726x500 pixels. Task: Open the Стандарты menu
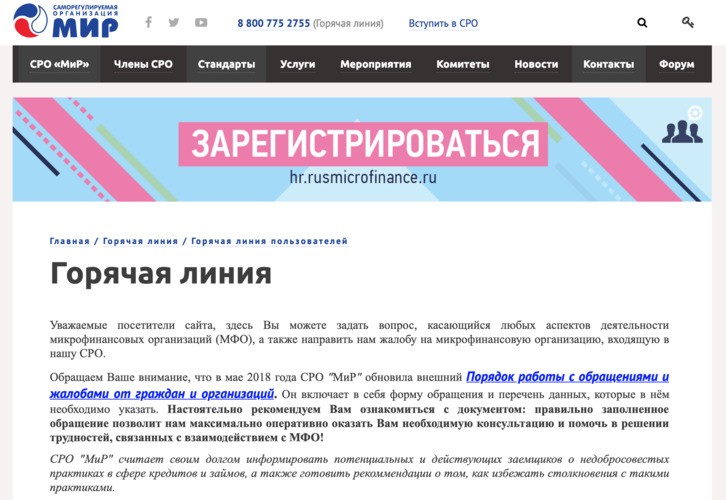pyautogui.click(x=226, y=64)
